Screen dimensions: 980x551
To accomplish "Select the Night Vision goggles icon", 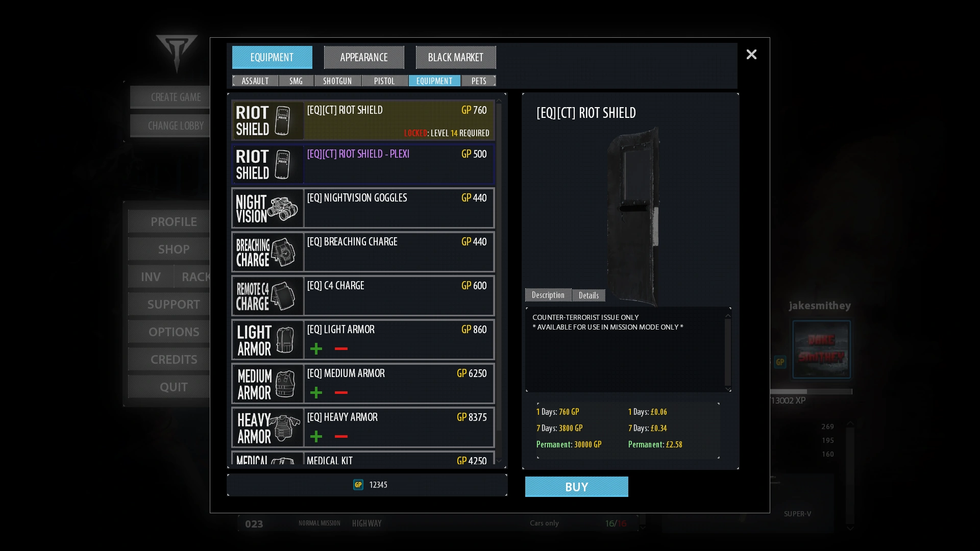I will tap(267, 208).
